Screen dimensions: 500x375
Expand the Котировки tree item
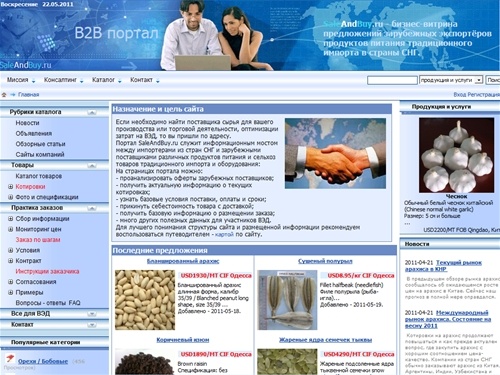[x=10, y=187]
